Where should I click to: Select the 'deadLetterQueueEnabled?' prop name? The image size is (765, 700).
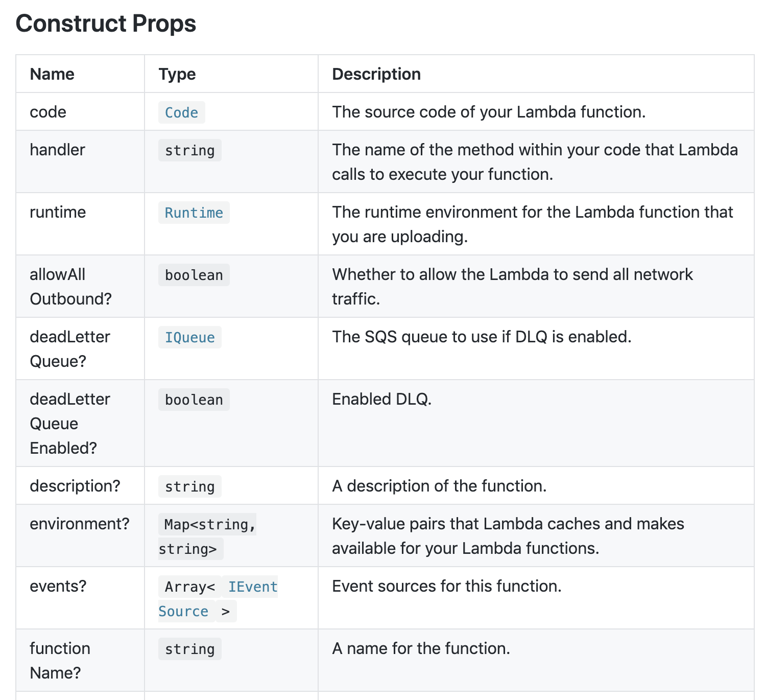(70, 424)
